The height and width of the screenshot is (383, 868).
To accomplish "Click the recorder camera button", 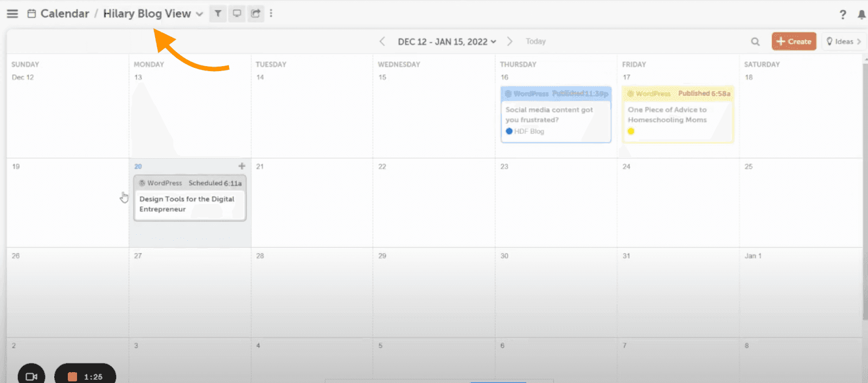I will click(31, 376).
